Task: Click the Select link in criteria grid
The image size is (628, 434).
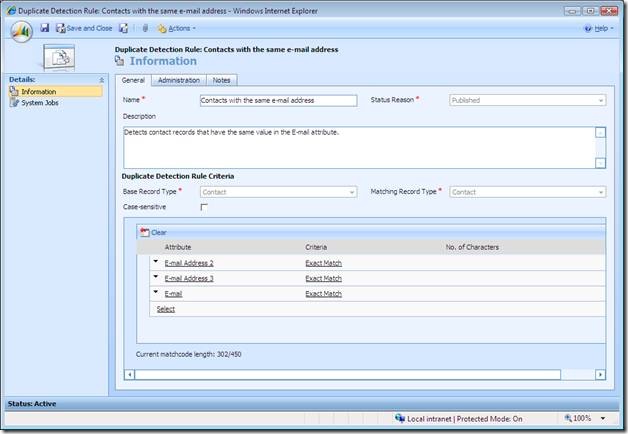Action: click(165, 309)
